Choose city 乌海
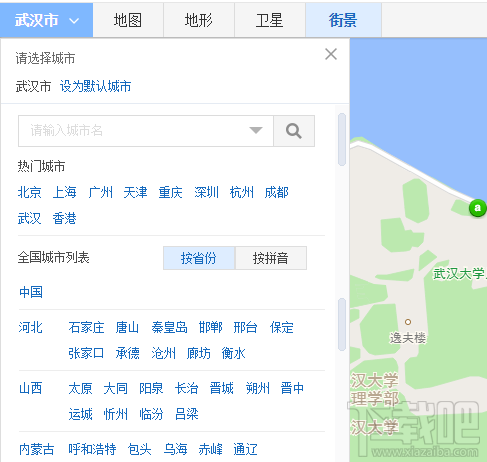 coord(175,449)
